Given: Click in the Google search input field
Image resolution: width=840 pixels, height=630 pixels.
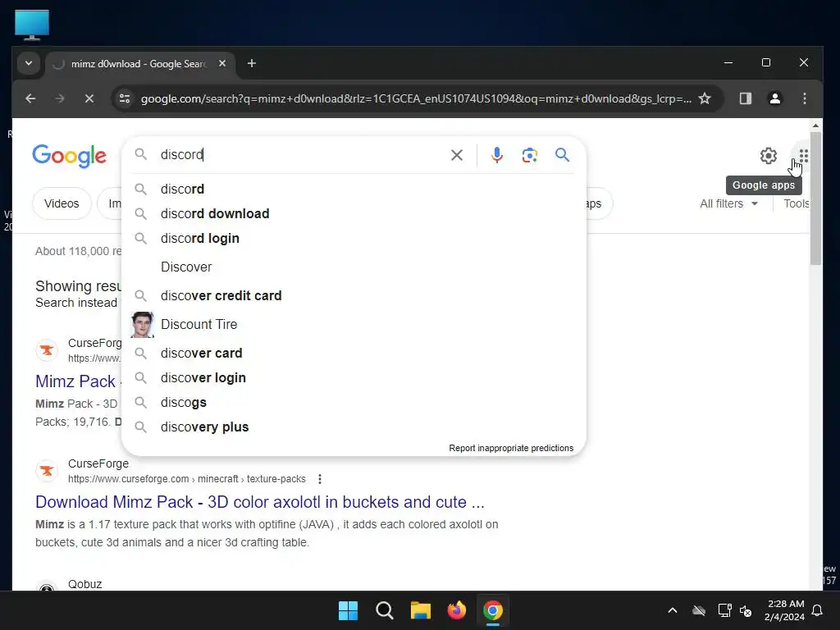Looking at the screenshot, I should pos(303,155).
